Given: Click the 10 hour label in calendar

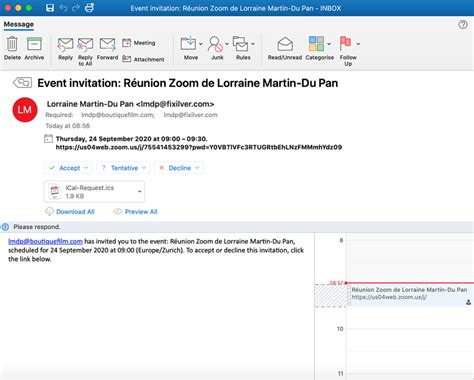Looking at the screenshot, I should 340,329.
